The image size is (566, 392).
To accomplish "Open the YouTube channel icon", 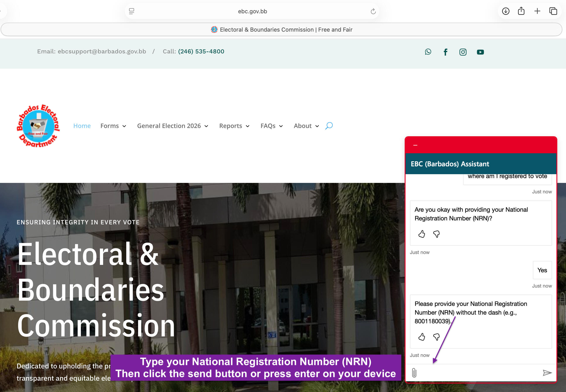I will (480, 52).
